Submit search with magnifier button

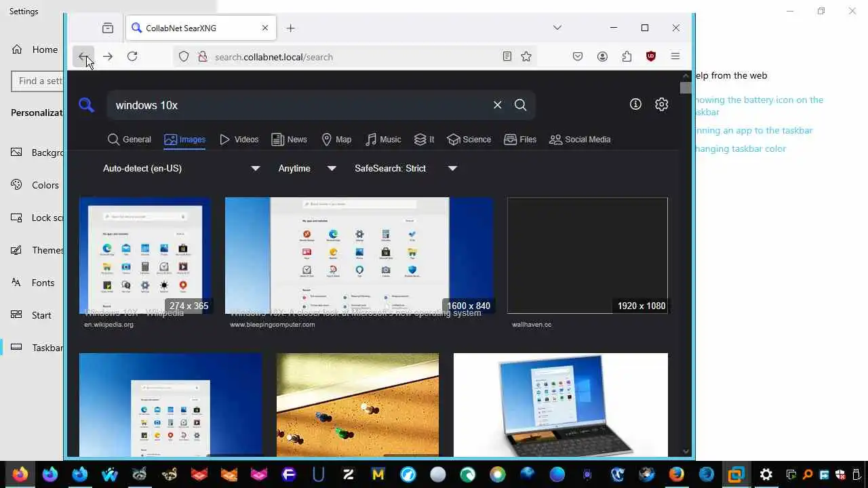point(521,105)
